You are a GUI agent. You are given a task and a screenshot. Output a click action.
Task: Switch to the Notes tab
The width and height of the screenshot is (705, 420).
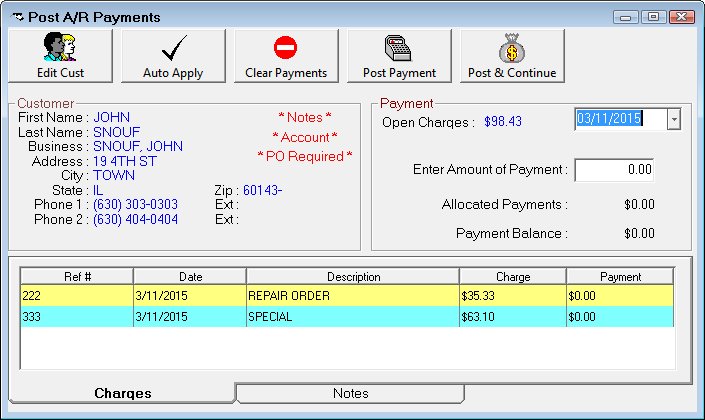[350, 393]
